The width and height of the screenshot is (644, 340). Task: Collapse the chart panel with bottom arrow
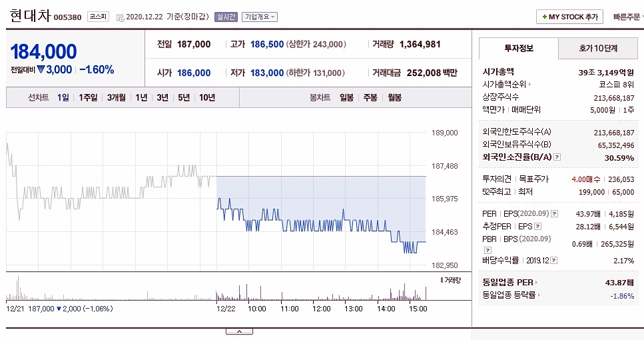tap(239, 331)
